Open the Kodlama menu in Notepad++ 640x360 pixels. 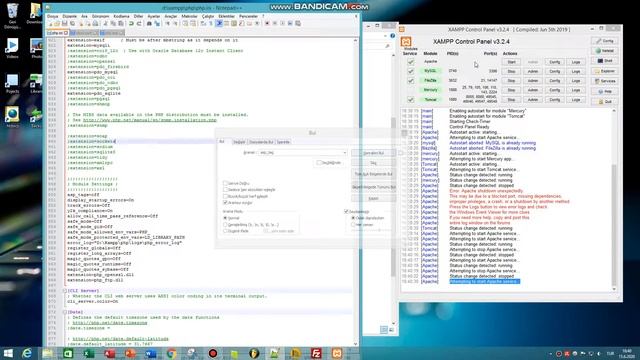(121, 16)
